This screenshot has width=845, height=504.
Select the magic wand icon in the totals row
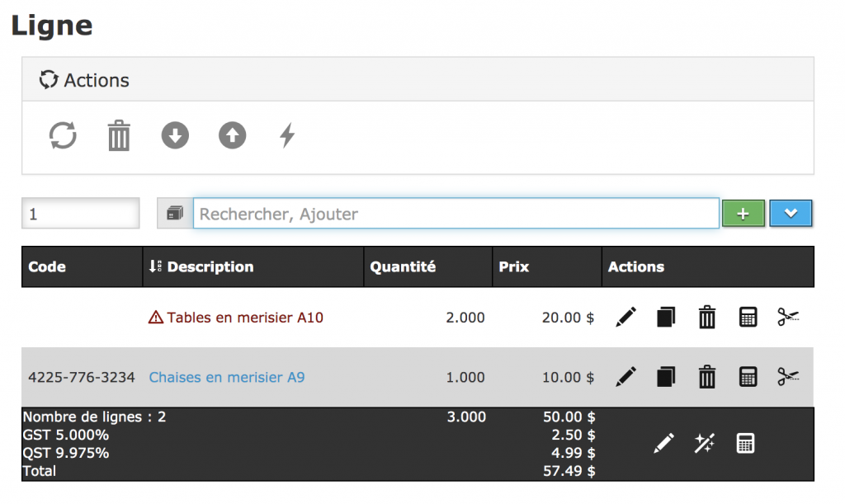point(705,443)
